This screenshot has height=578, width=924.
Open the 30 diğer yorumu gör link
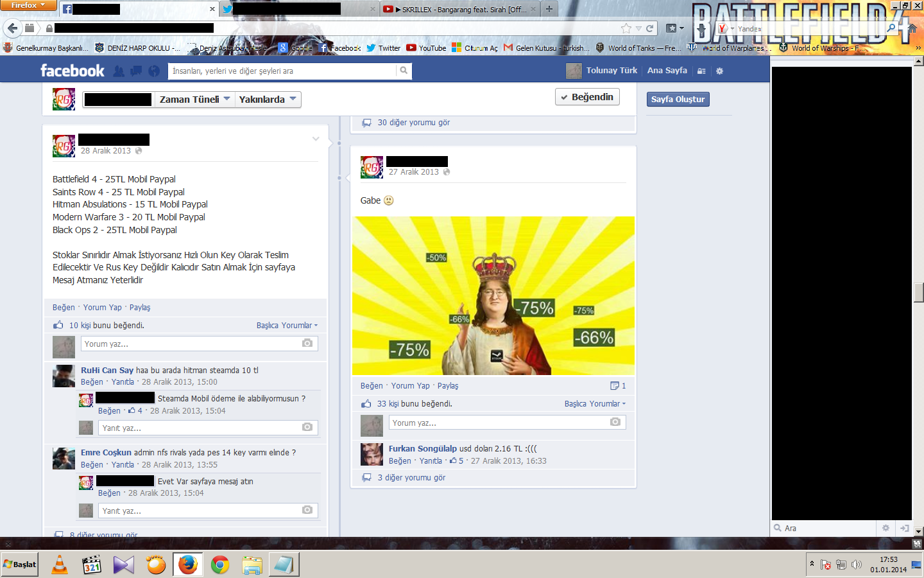[x=413, y=123]
